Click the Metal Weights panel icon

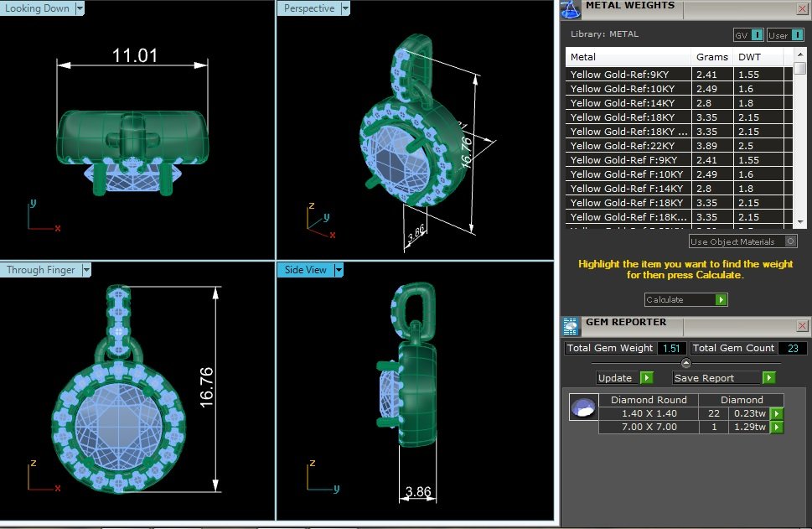pyautogui.click(x=571, y=9)
